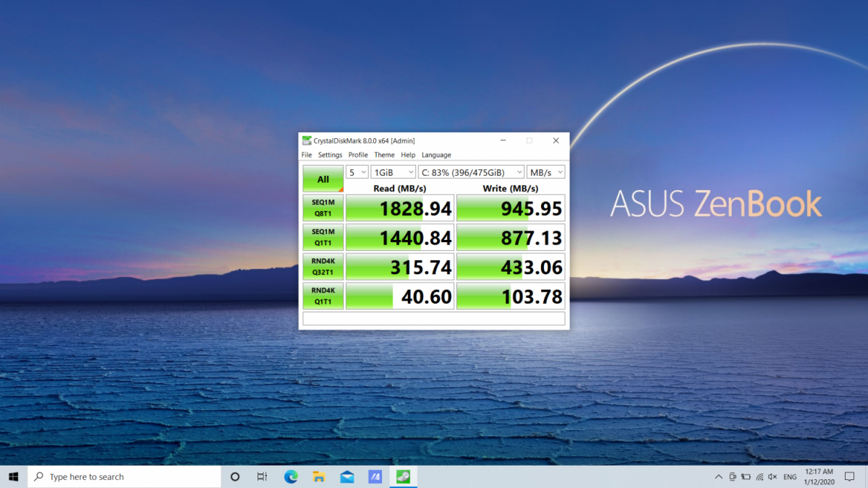Run the SEQ1M Q8T1 test

[x=323, y=208]
